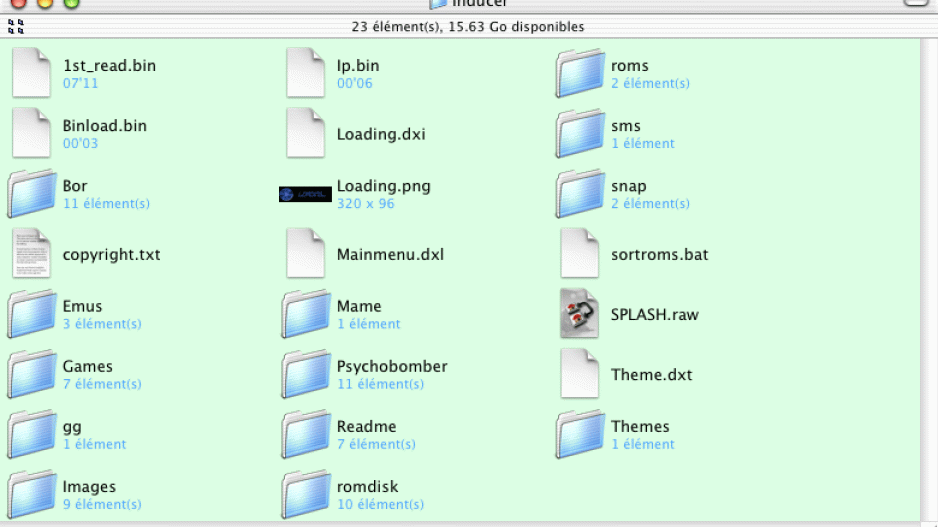Click the "sms" folder name

tap(626, 126)
